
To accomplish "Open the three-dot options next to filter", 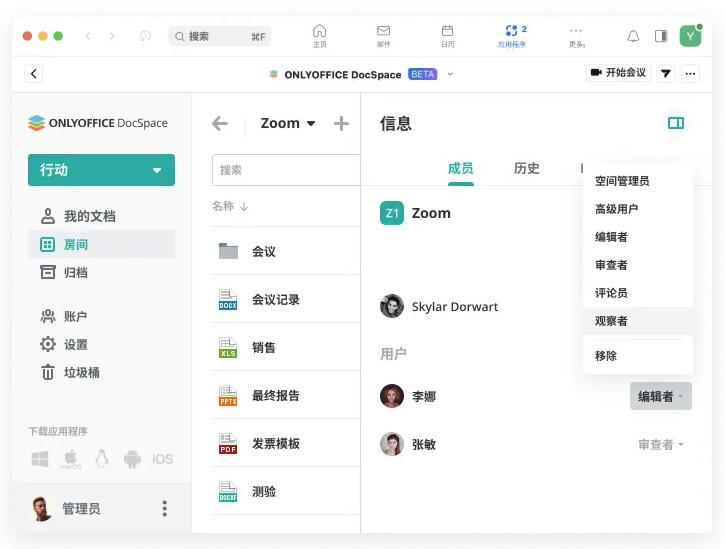I will tap(690, 74).
